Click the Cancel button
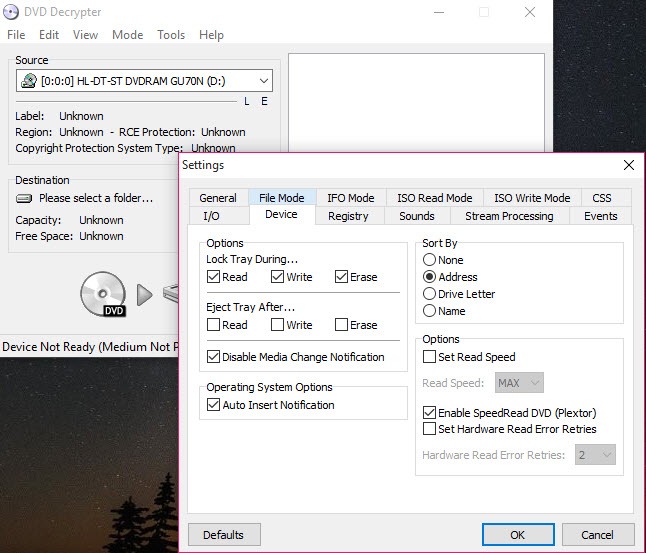 pos(597,534)
